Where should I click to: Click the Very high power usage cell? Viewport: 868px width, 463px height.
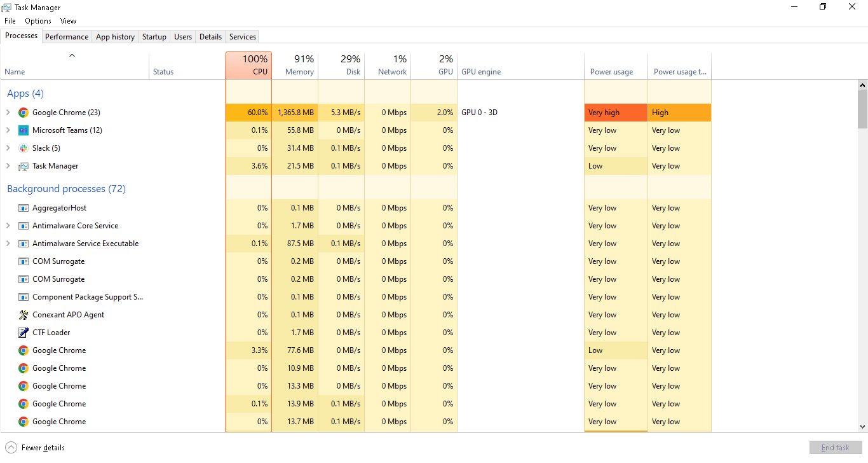click(616, 113)
